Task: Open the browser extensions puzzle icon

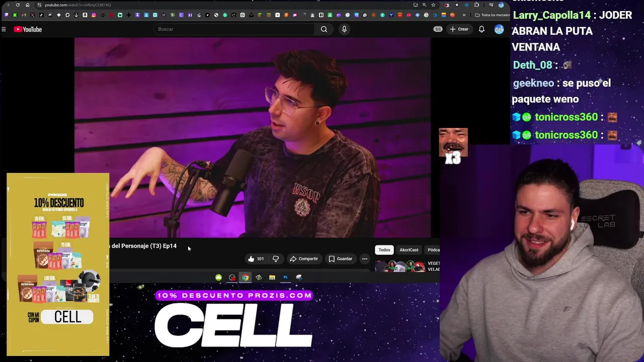Action: coord(476,5)
